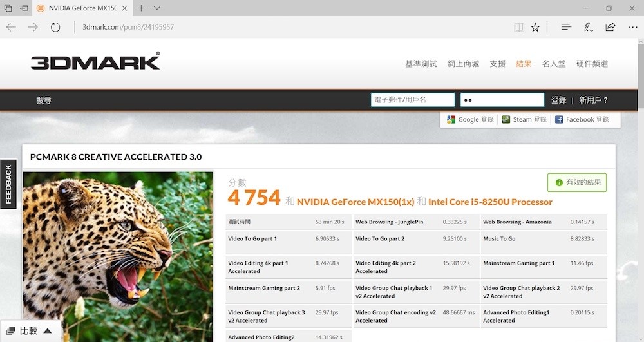
Task: Click the 新用戶? registration link
Action: point(593,100)
